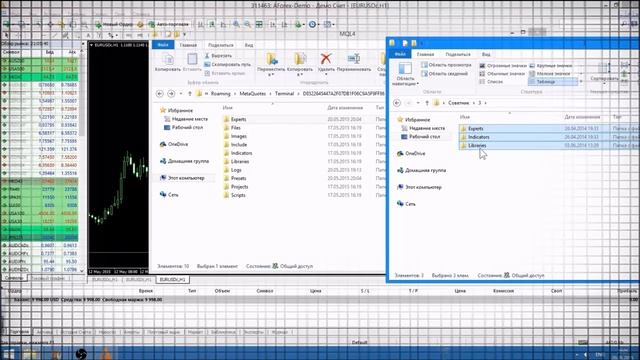Screen dimensions: 640x360
Task: Select the Presets folder
Action: pos(238,178)
